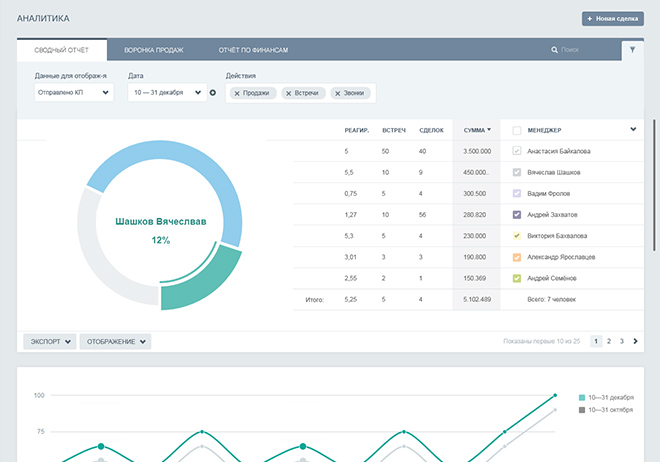Switch to ВОРОНКА ПРОДАЖ tab
The width and height of the screenshot is (660, 462).
coord(153,49)
